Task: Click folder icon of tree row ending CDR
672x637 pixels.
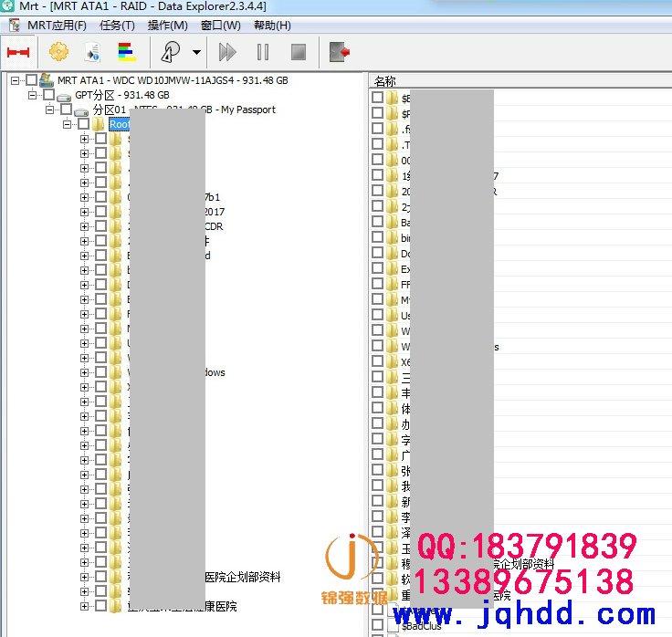Action: click(115, 226)
